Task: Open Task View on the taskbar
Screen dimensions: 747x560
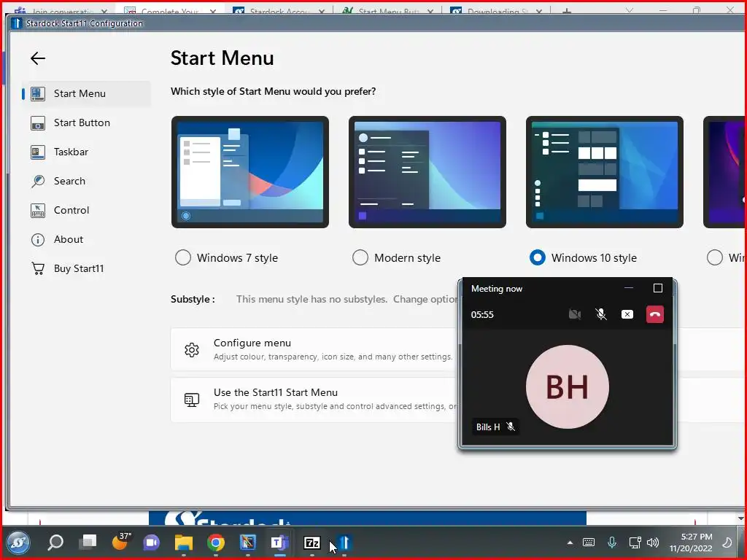Action: [88, 542]
